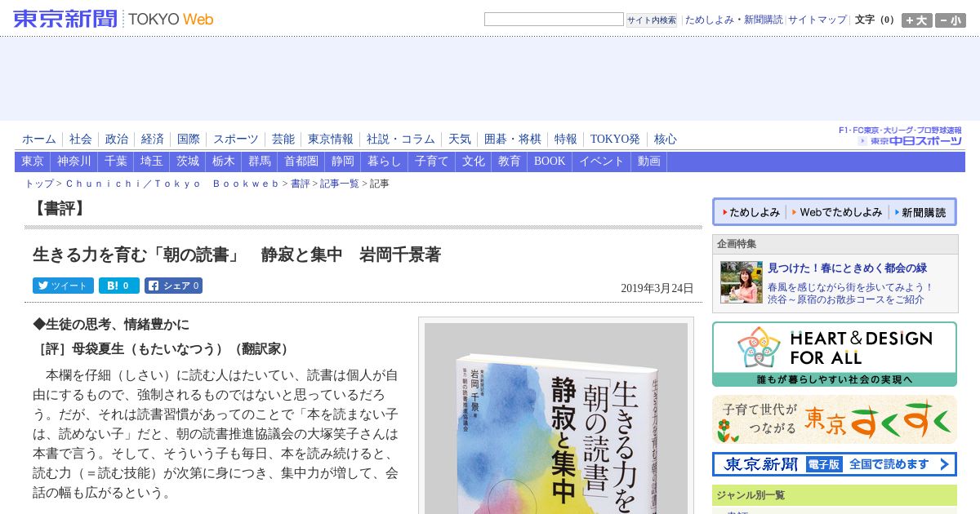Select the 静岡 tab
Screen dimensions: 980x514
pos(343,162)
